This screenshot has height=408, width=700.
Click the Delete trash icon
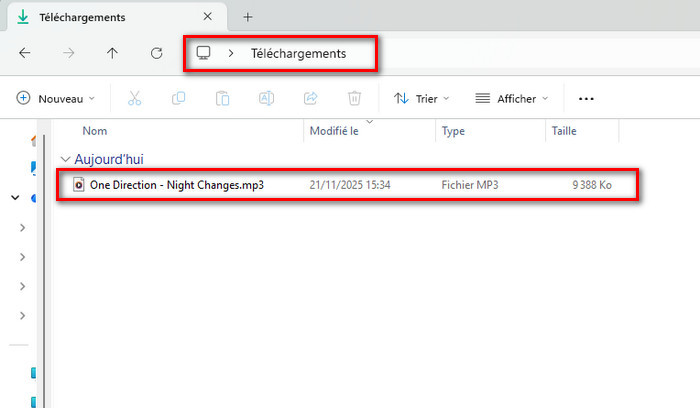click(x=354, y=98)
